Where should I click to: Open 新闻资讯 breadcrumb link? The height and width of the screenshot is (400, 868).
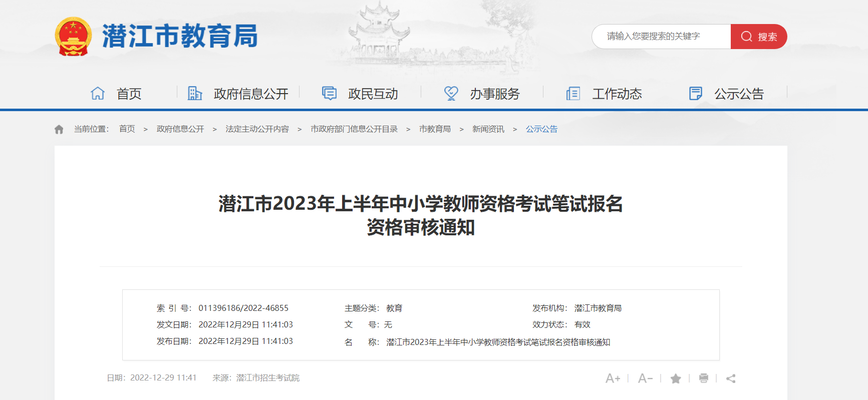click(488, 129)
